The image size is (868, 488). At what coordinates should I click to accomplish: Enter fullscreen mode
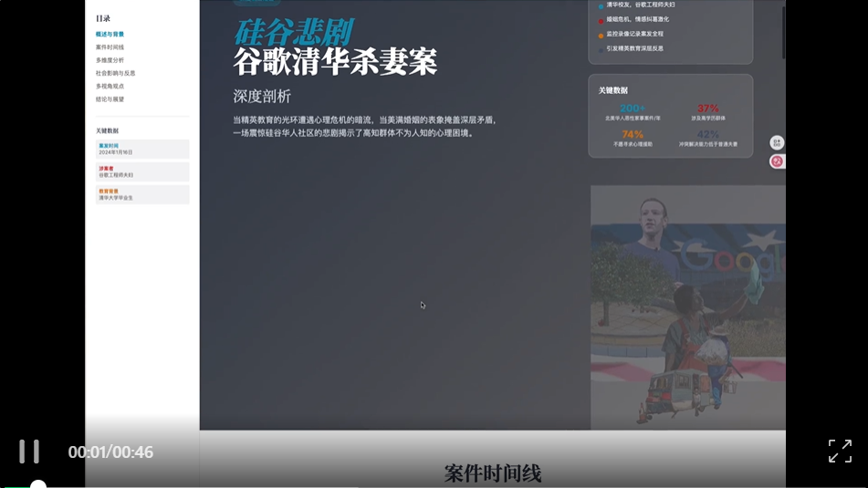[840, 452]
